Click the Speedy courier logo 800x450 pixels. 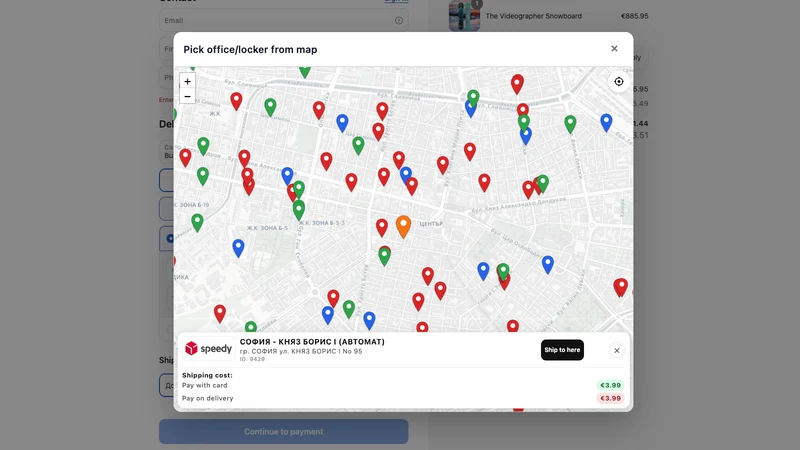click(209, 348)
